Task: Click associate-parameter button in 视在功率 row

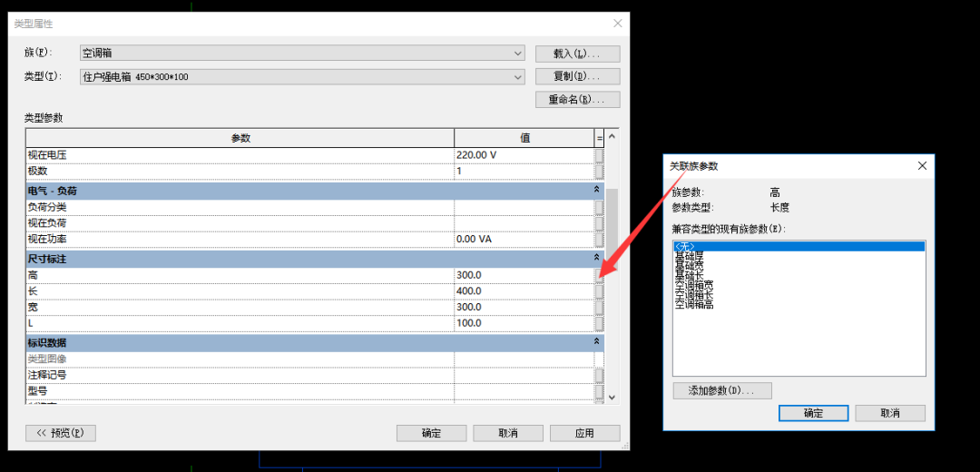Action: pos(599,240)
